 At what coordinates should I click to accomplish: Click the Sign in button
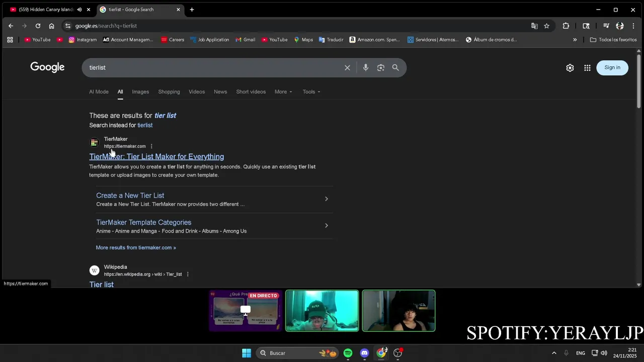tap(612, 67)
